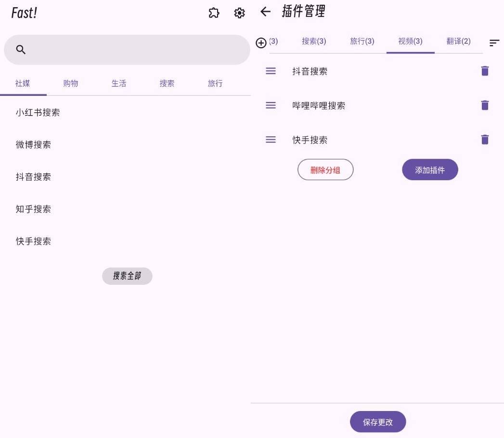Open the plugin/extension puzzle icon

coord(214,13)
